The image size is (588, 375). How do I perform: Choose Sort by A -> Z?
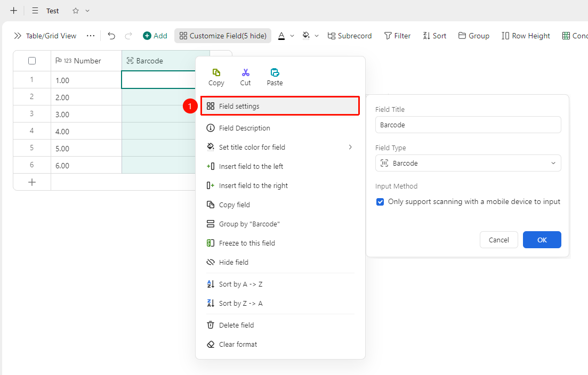[x=280, y=284]
